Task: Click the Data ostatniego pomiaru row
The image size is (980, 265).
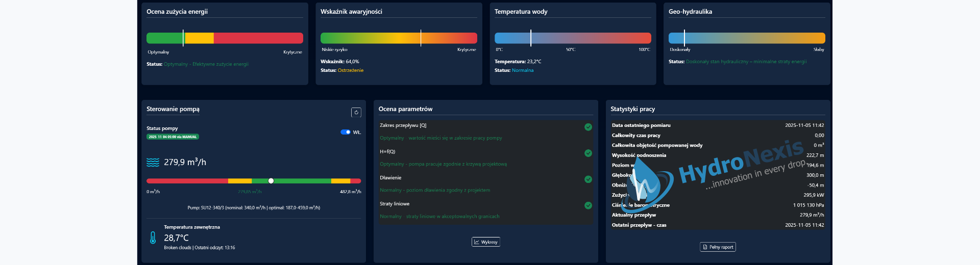Action: 717,125
